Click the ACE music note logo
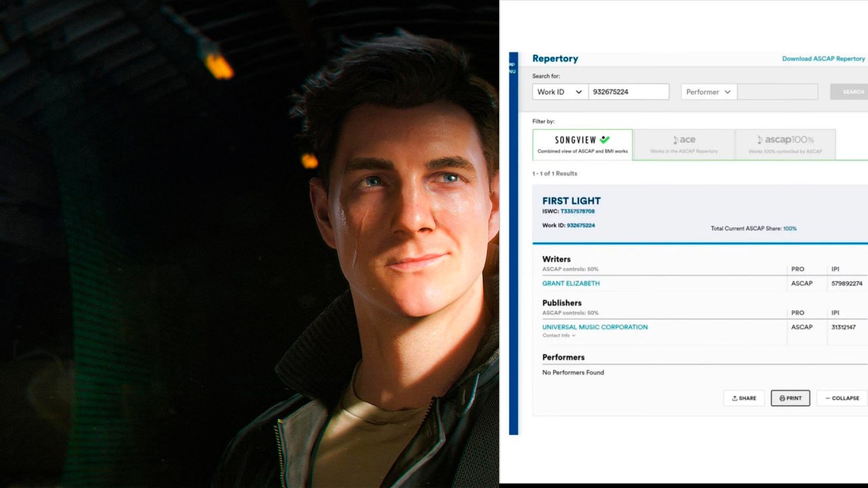Image resolution: width=868 pixels, height=488 pixels. pyautogui.click(x=675, y=140)
